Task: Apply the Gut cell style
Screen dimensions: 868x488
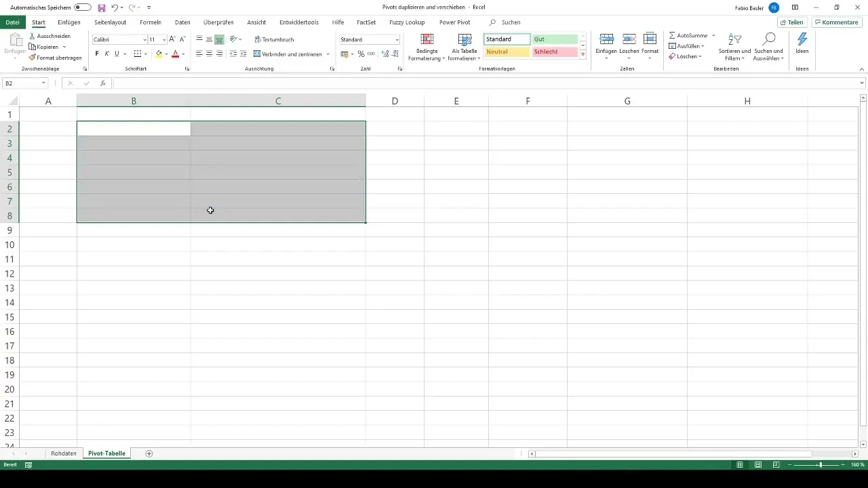Action: [x=555, y=39]
